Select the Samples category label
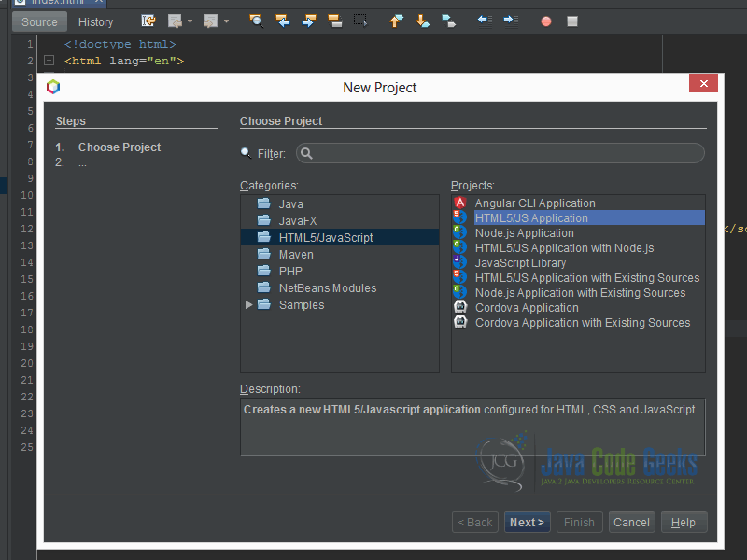 [302, 305]
